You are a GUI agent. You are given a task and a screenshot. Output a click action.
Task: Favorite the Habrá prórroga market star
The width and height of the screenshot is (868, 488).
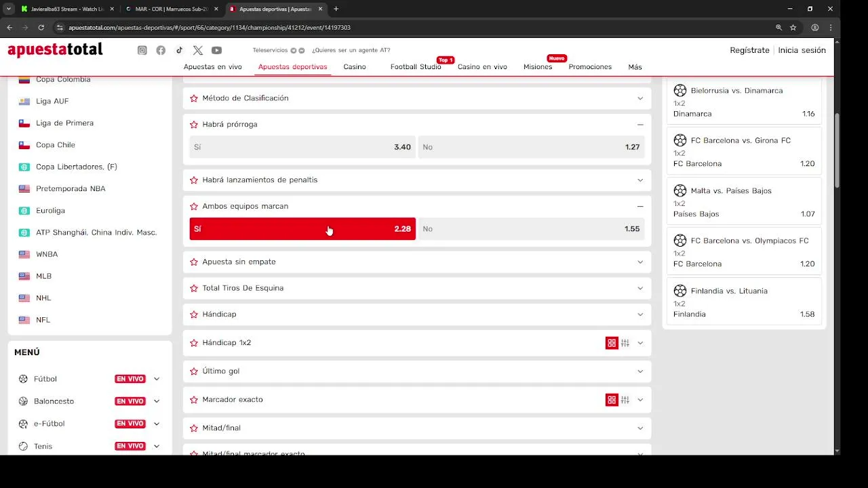click(194, 125)
